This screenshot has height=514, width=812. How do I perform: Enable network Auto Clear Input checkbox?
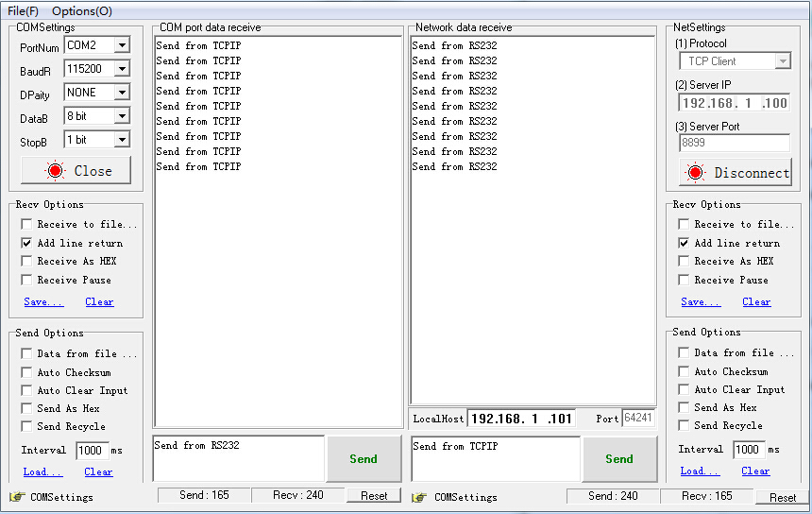coord(684,389)
